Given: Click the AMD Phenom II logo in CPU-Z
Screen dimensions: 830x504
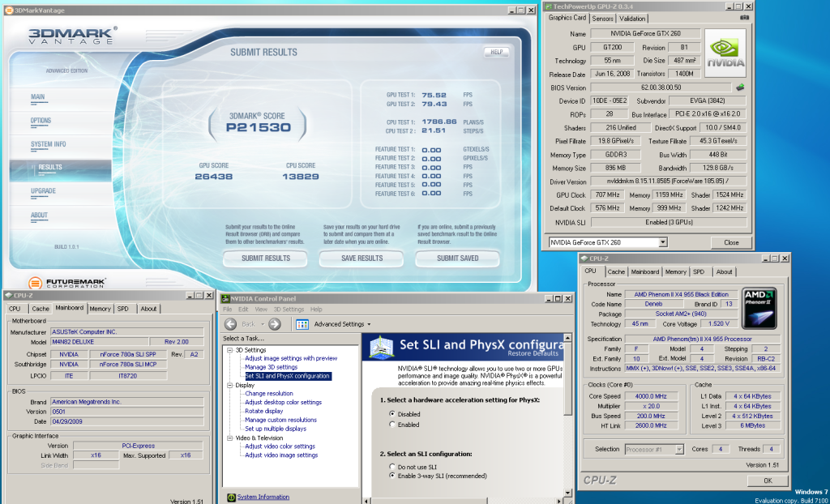Looking at the screenshot, I should tap(759, 307).
